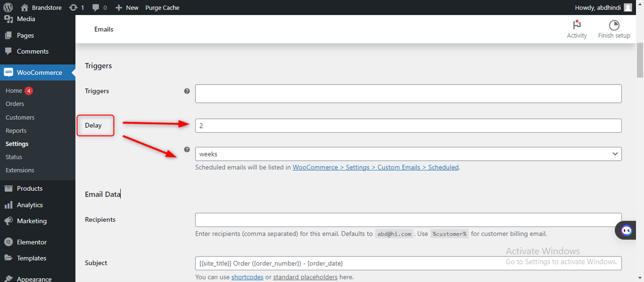Open the New menu in admin bar
Screen dimensions: 644x282
pos(127,8)
